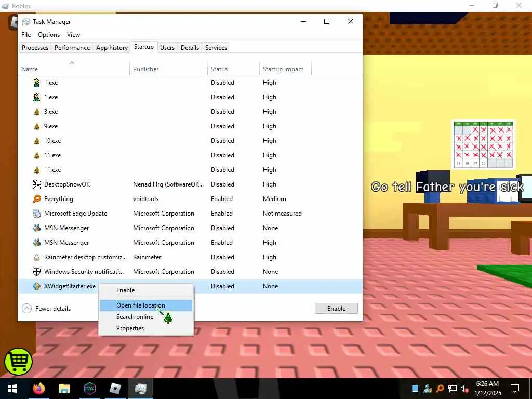Open the network tray icon
Screen dimensions: 532x399
coord(453,389)
